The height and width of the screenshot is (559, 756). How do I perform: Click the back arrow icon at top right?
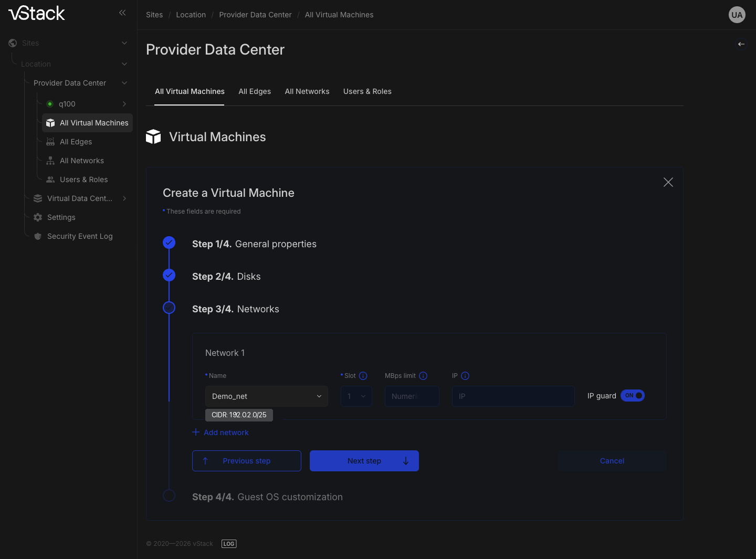pos(741,44)
